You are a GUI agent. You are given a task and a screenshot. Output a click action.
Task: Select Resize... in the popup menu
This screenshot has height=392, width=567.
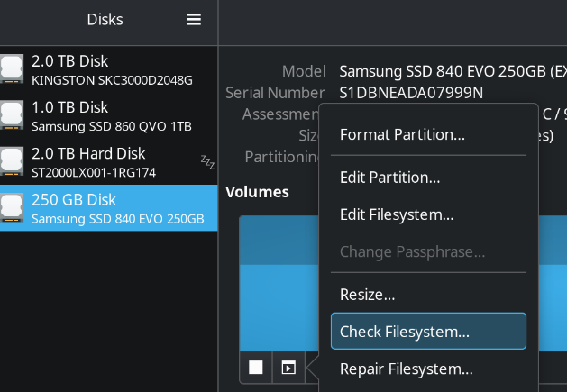click(428, 295)
